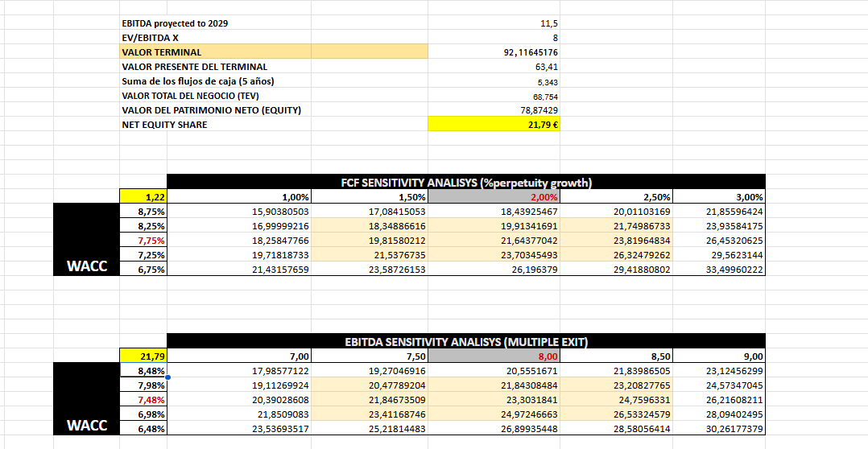Click the grey 2,00% growth header

[x=494, y=197]
